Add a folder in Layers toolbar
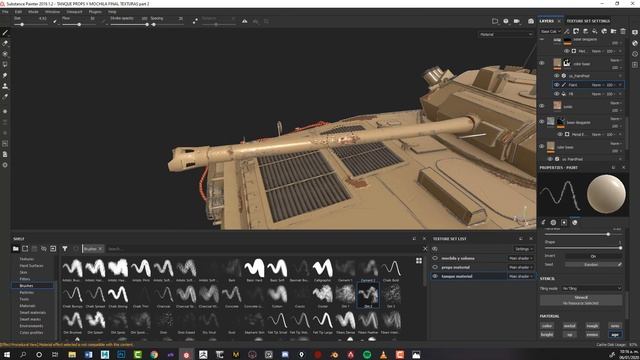The image size is (640, 360). point(613,31)
